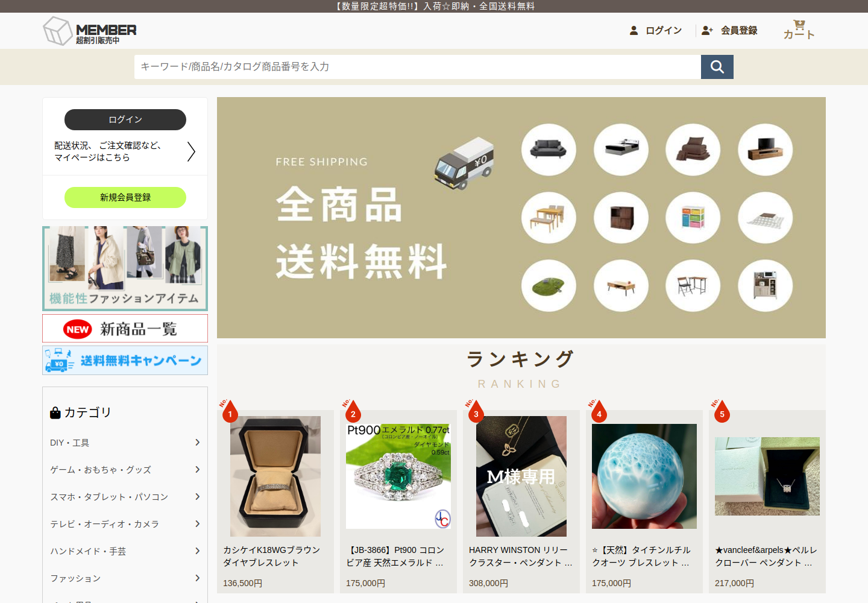Open the shopping cart icon

coord(799,30)
